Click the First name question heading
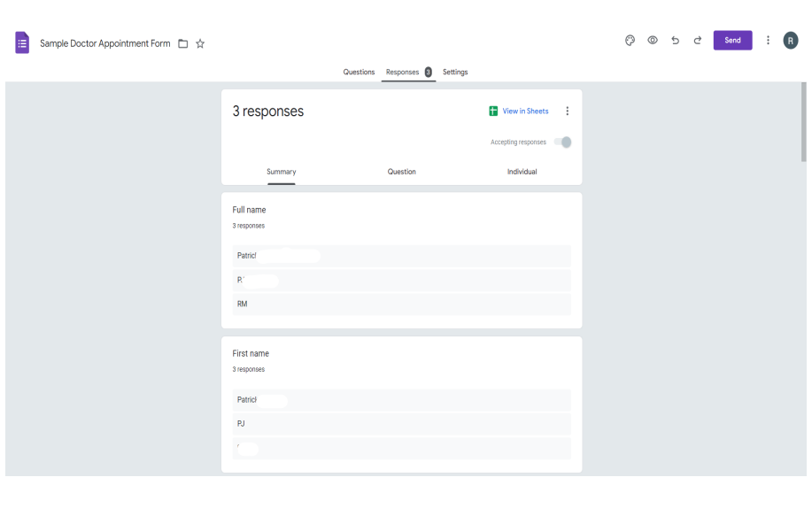 pyautogui.click(x=250, y=353)
